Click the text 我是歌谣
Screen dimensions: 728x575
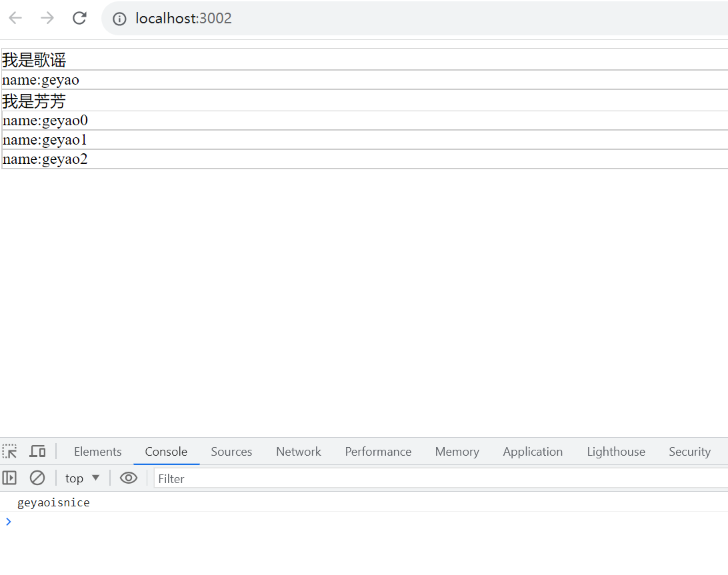[34, 60]
